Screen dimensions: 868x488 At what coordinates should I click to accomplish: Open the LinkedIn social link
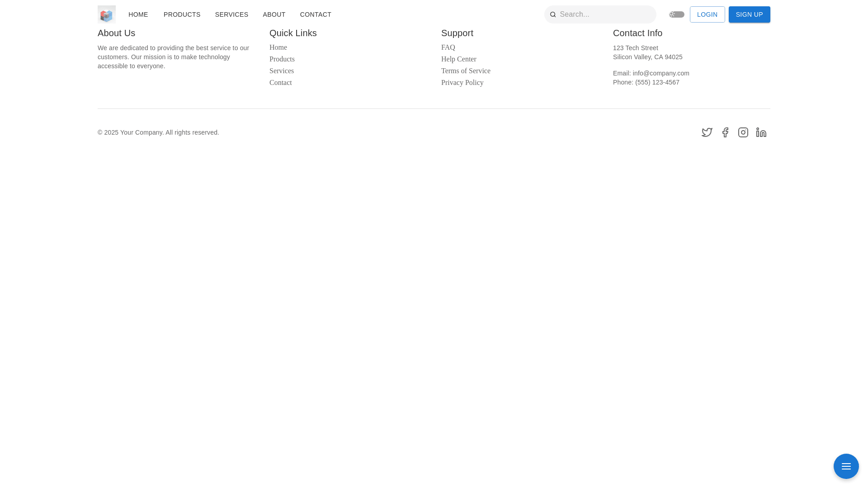click(x=761, y=132)
